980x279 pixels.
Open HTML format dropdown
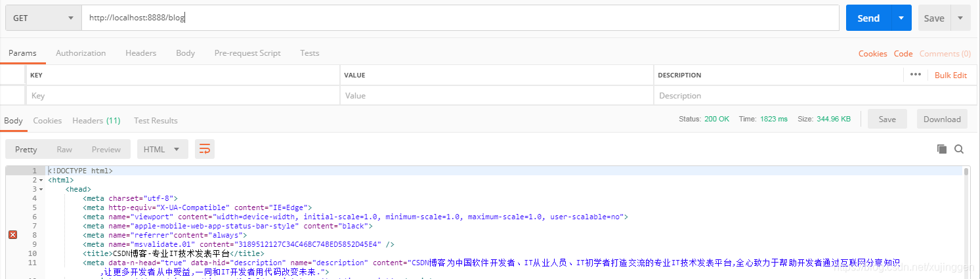(162, 149)
